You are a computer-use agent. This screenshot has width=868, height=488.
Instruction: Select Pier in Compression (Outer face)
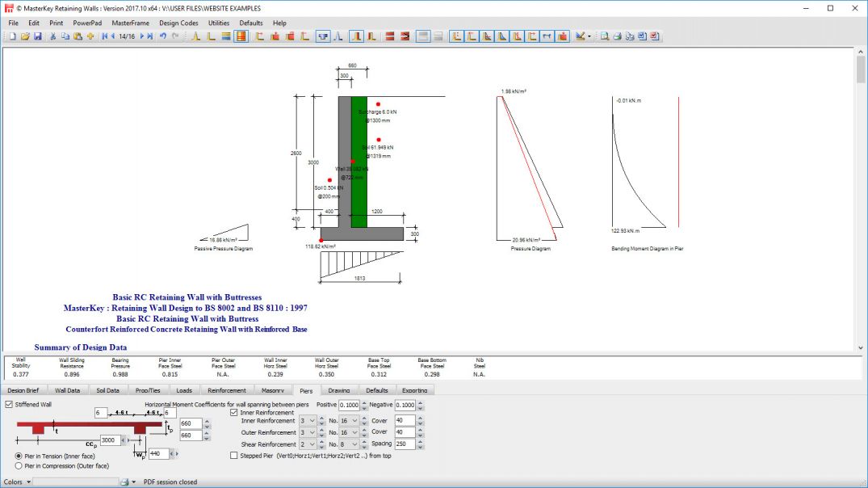19,466
